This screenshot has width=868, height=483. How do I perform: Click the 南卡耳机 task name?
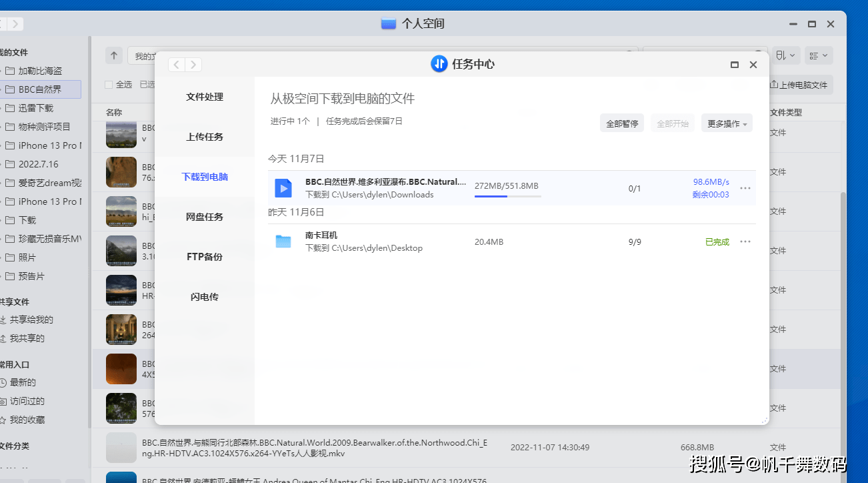pos(321,235)
